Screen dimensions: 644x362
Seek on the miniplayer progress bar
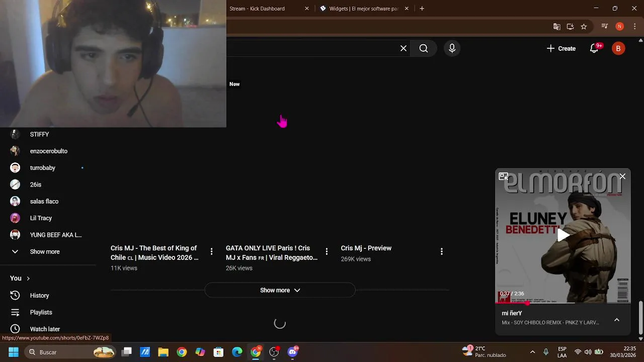pyautogui.click(x=563, y=303)
